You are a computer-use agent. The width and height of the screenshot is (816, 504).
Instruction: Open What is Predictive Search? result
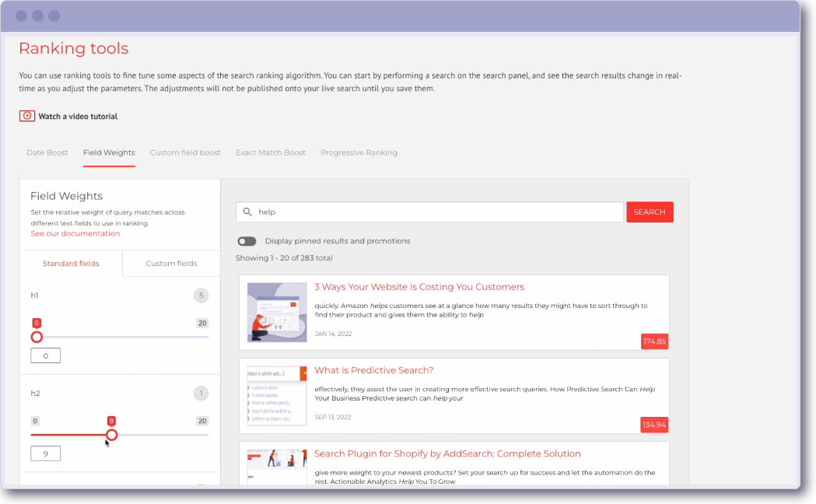pyautogui.click(x=373, y=370)
